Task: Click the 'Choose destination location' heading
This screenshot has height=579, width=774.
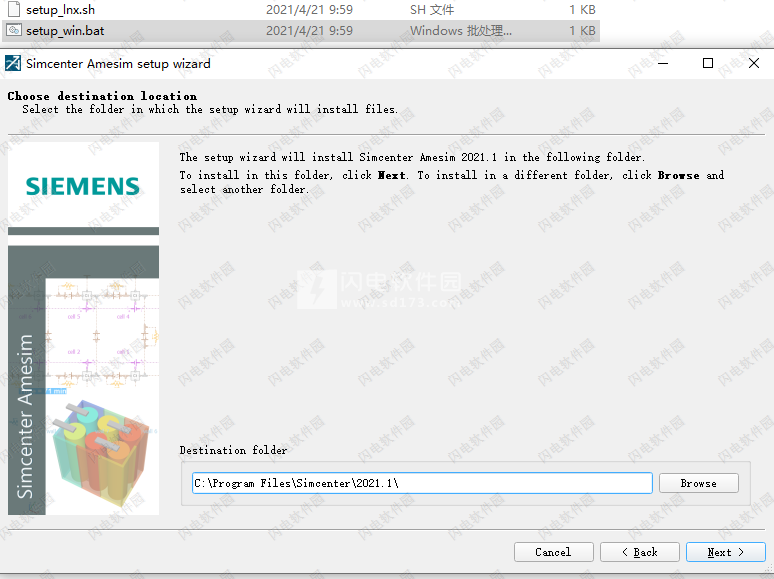Action: click(102, 96)
